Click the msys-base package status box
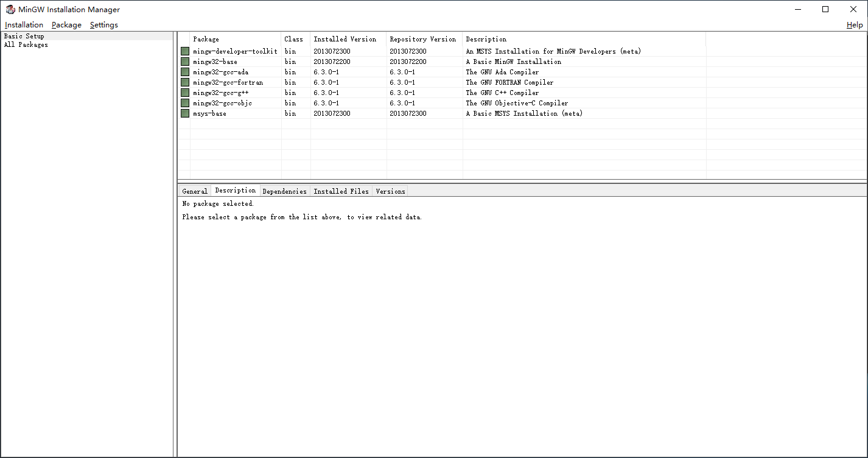The height and width of the screenshot is (458, 868). point(185,113)
